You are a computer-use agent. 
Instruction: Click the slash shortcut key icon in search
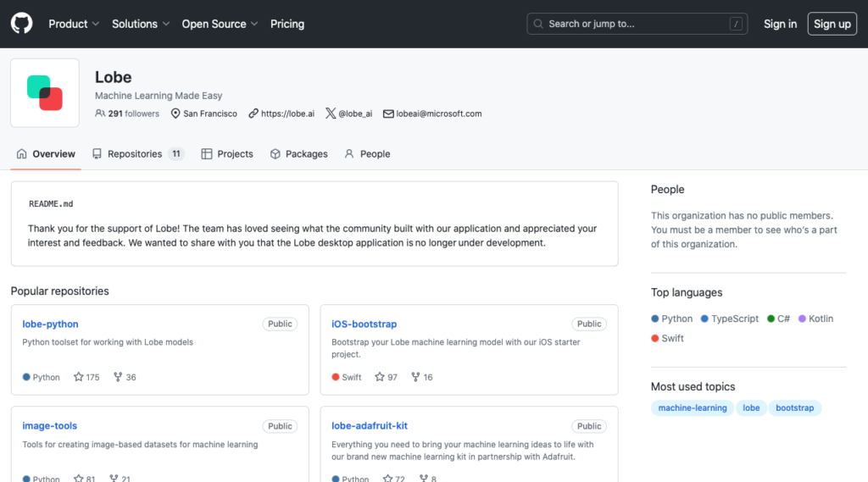click(x=736, y=24)
